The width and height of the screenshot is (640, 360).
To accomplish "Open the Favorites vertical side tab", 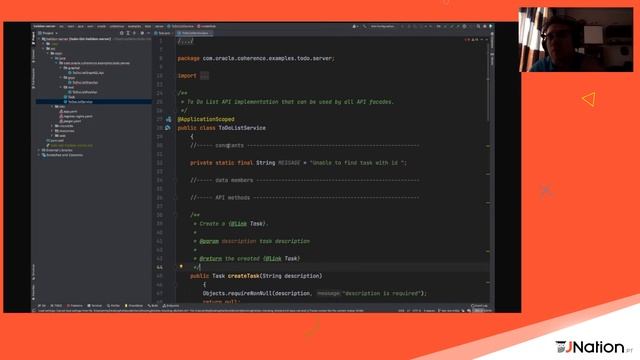I will 33,291.
